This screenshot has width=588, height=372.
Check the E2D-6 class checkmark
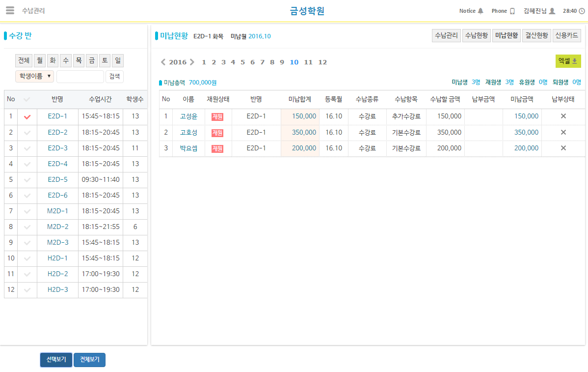[27, 196]
